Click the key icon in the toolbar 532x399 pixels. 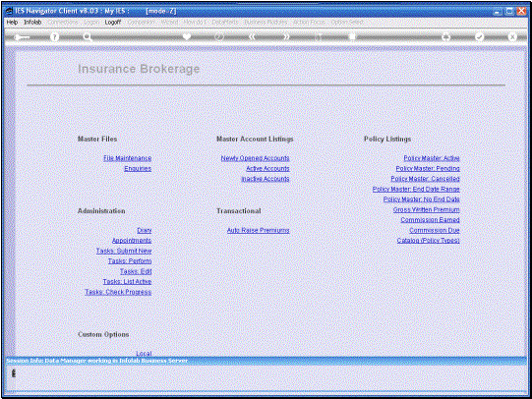[22, 37]
